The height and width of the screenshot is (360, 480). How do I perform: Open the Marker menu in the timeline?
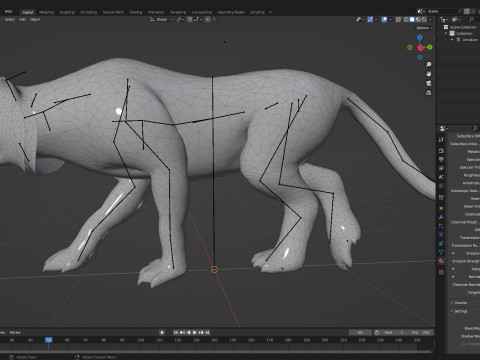tap(15, 332)
